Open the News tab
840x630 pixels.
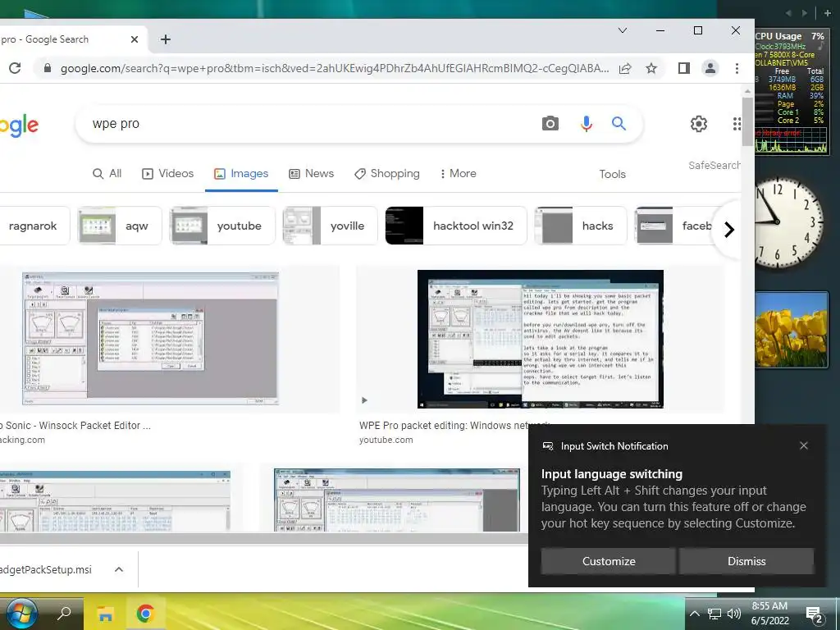(x=311, y=174)
